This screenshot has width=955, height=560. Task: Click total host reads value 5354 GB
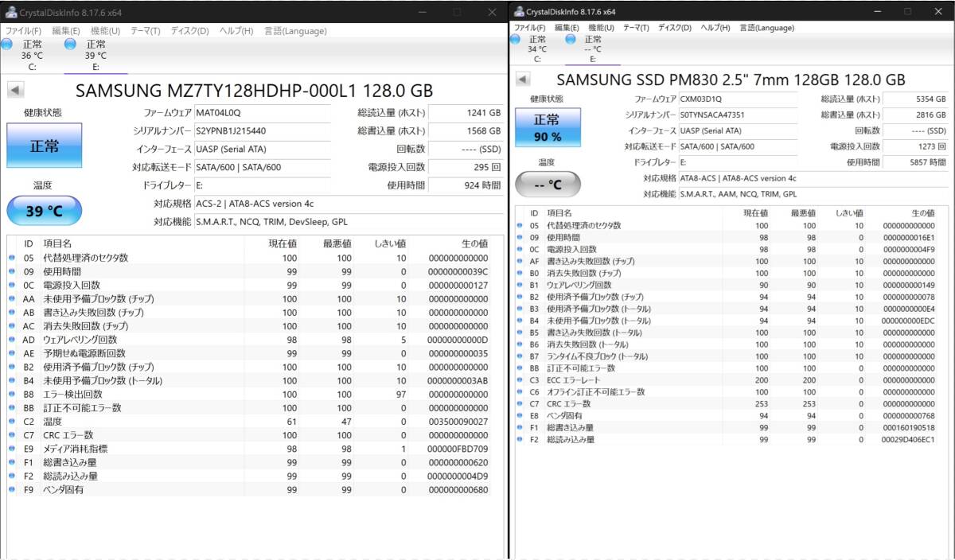point(916,99)
